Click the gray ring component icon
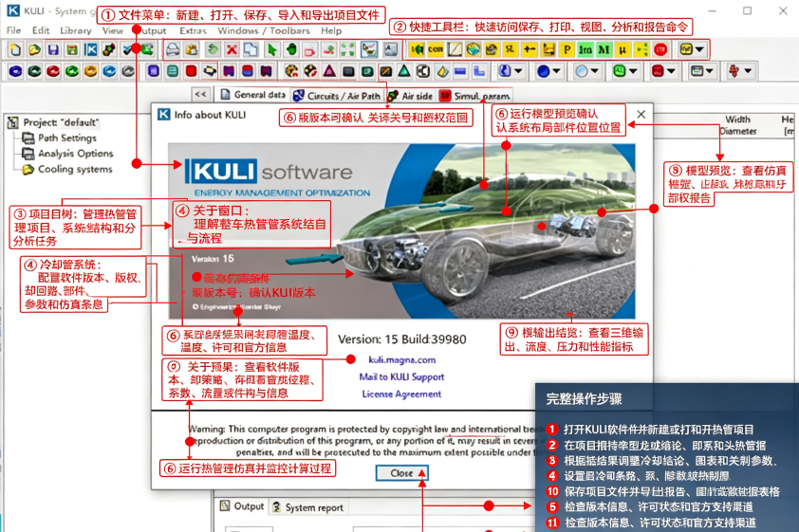 point(128,71)
